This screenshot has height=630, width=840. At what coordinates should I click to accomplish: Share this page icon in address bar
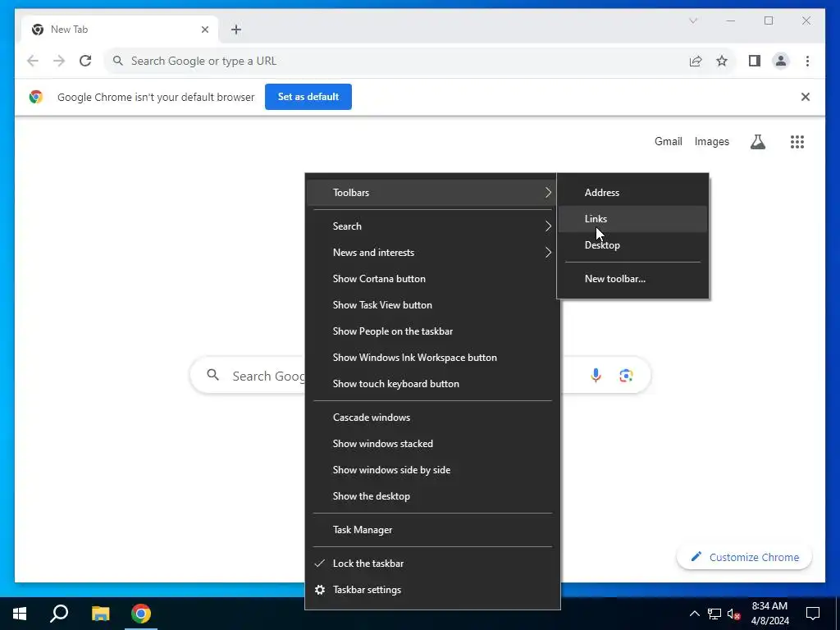(696, 61)
